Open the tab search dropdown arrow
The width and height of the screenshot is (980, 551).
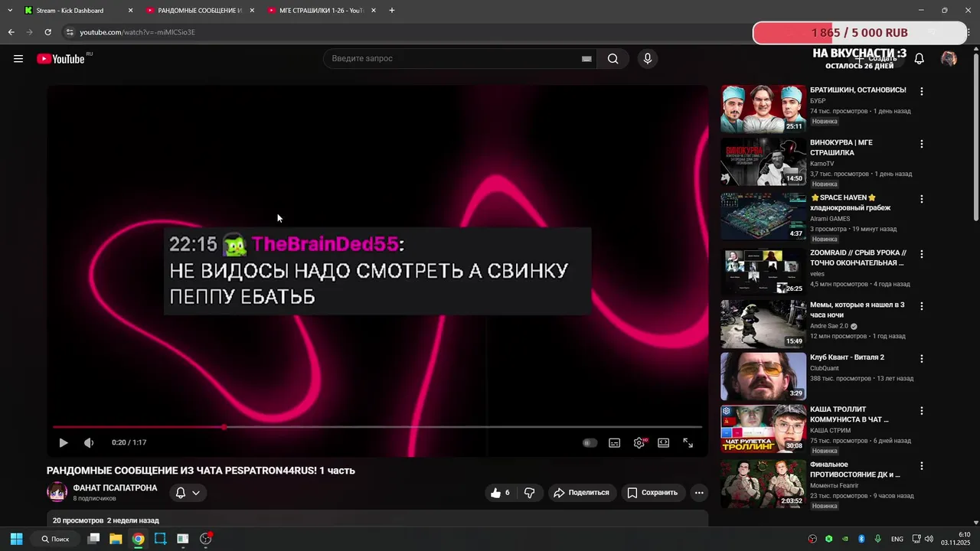10,11
